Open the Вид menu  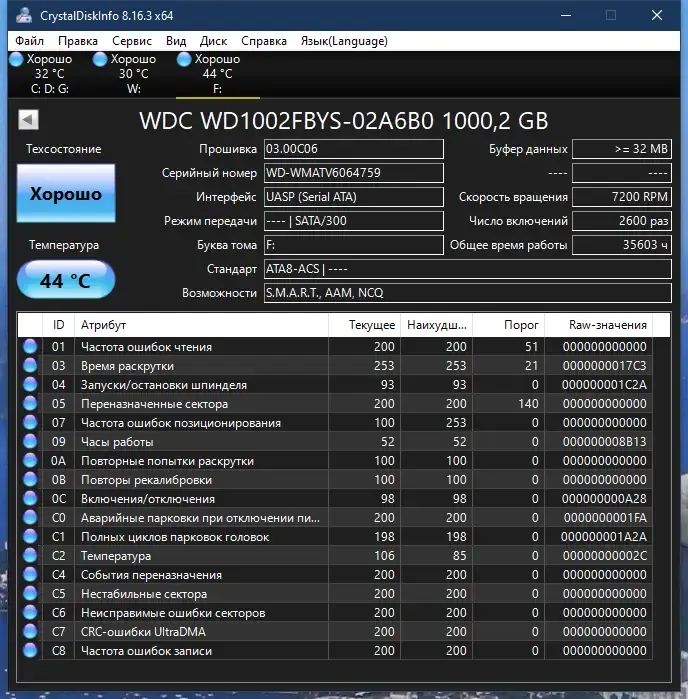pos(176,41)
